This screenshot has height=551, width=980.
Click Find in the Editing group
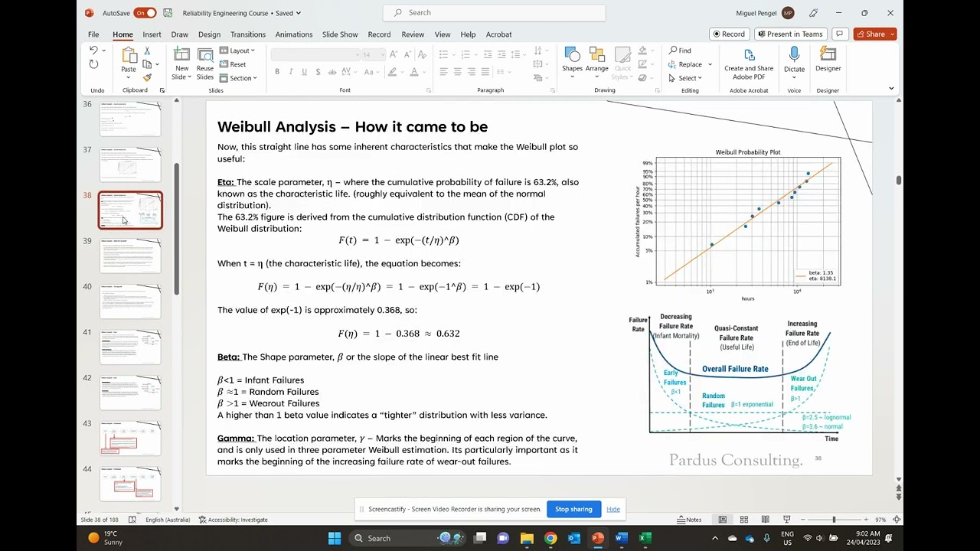click(680, 51)
